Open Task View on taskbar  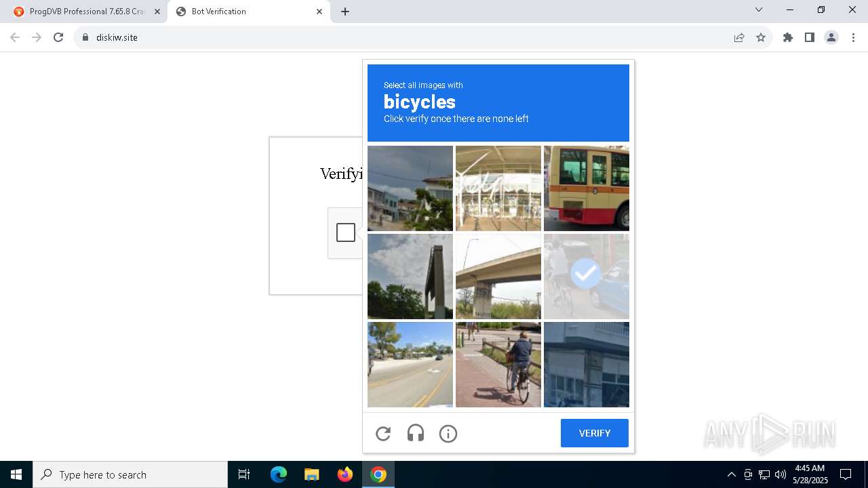click(244, 474)
